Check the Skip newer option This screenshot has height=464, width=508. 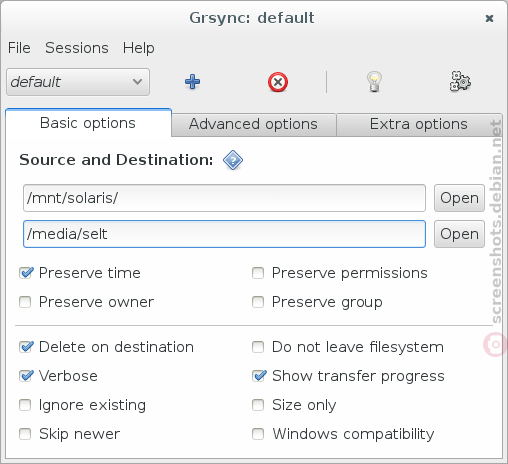click(x=25, y=434)
